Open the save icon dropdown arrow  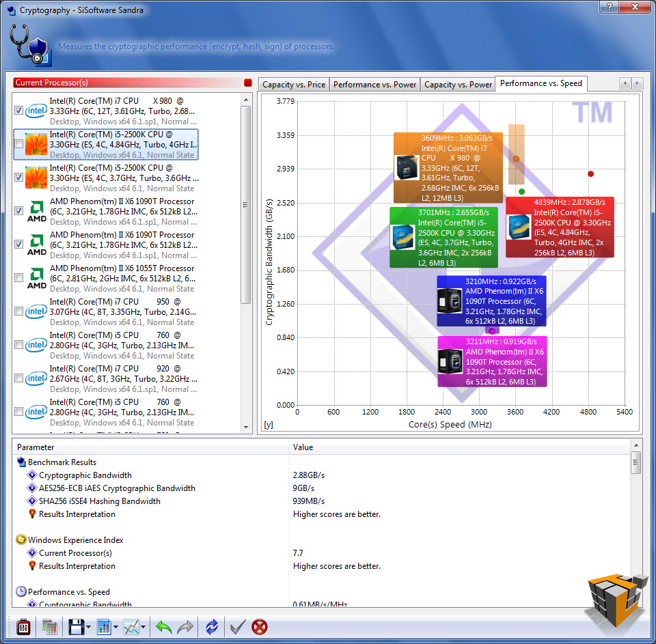pyautogui.click(x=88, y=627)
